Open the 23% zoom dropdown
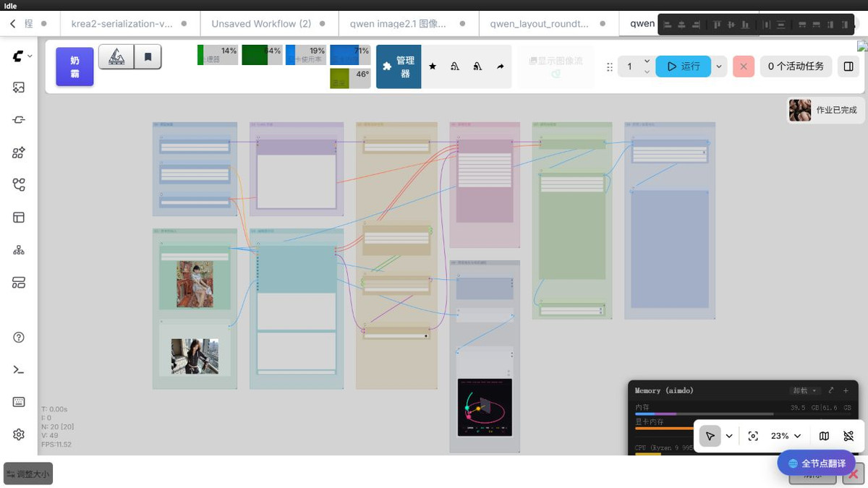 coord(786,436)
